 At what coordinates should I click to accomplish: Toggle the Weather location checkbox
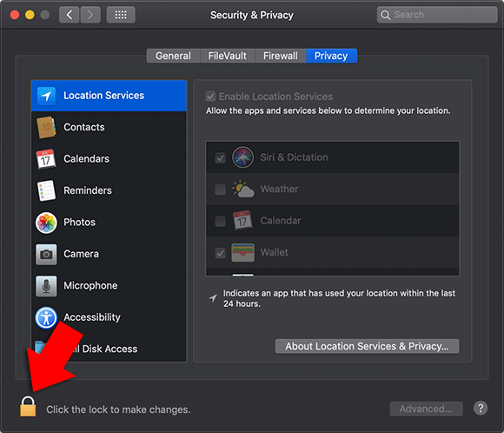coord(220,190)
